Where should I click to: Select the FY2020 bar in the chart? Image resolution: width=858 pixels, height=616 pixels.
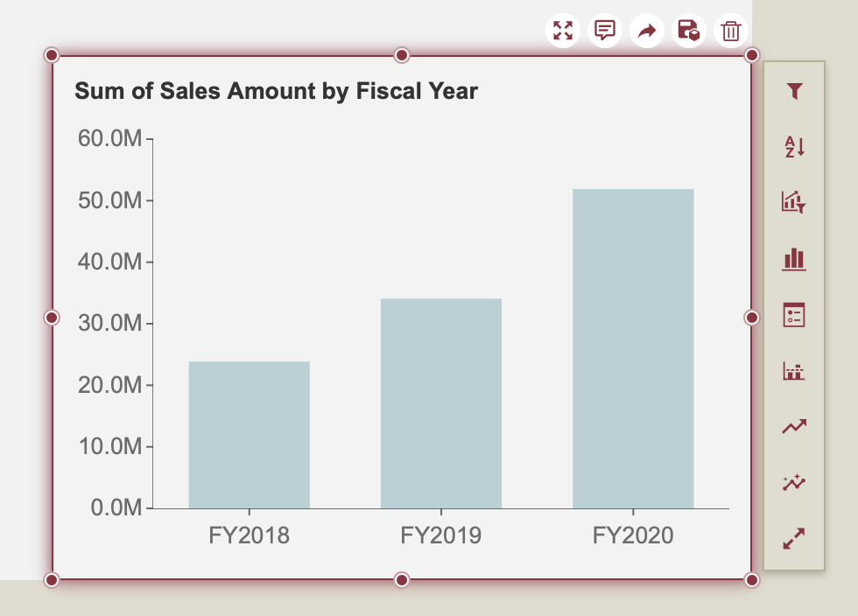click(633, 348)
